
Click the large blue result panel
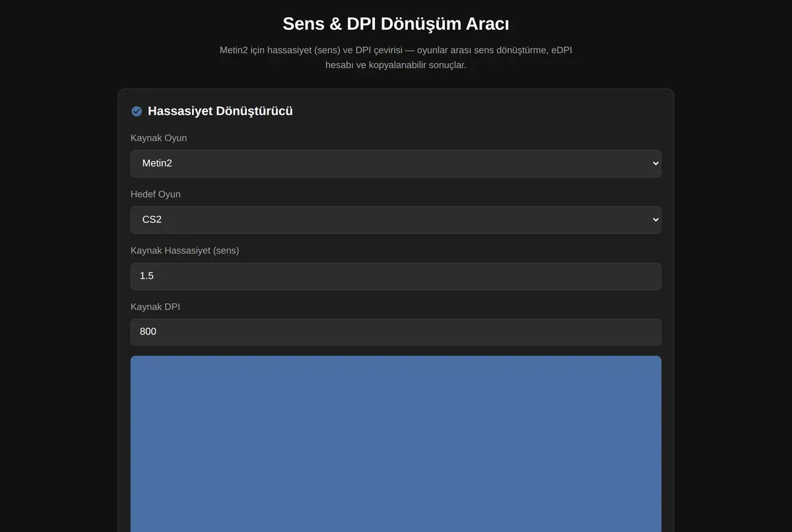(x=396, y=444)
